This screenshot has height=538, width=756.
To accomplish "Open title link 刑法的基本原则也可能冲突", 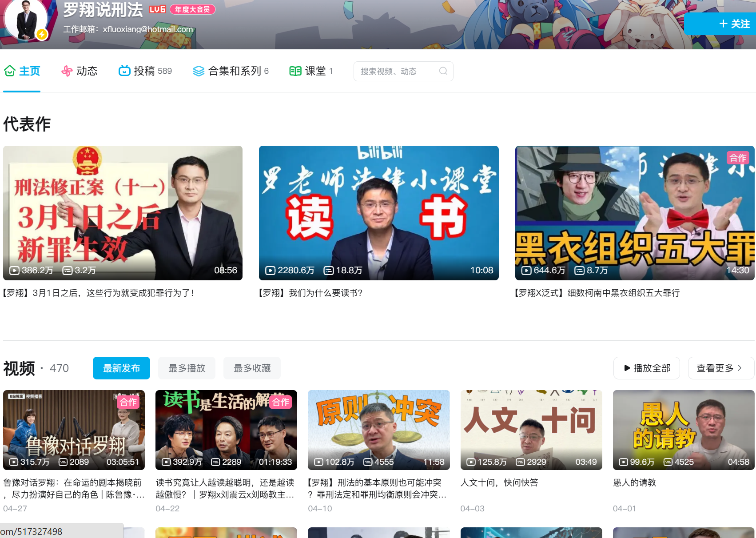I will (378, 488).
